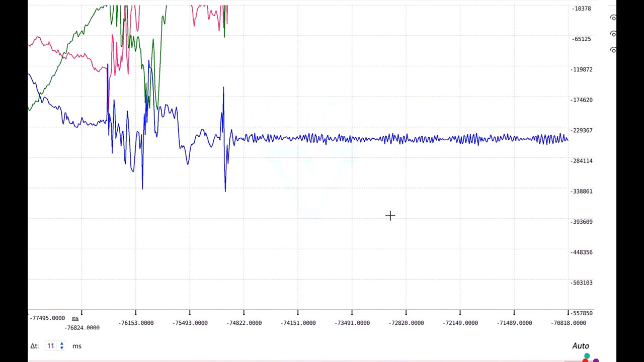
Task: Click vertical axis value -338861
Action: click(x=582, y=191)
